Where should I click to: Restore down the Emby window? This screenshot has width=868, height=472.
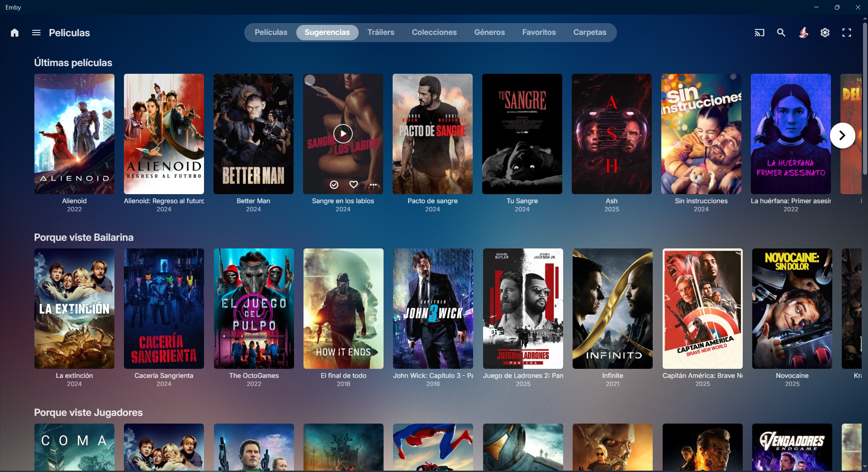click(x=837, y=7)
